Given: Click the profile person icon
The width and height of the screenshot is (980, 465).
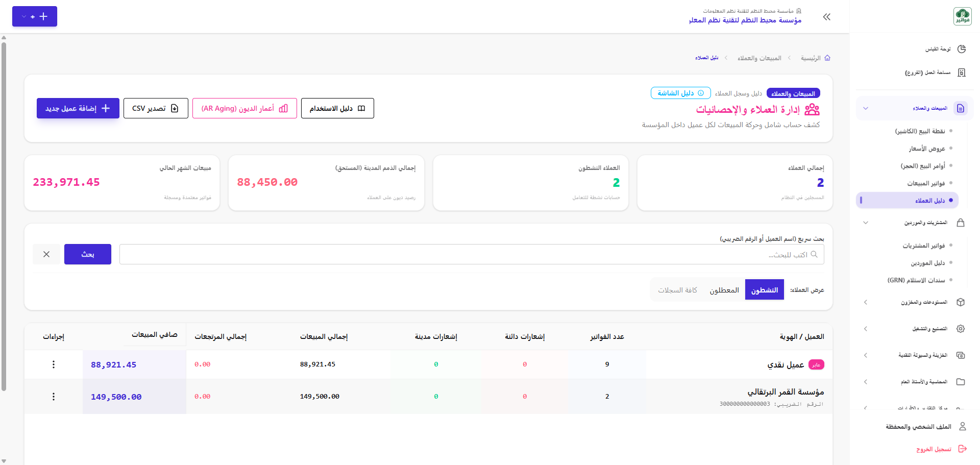Looking at the screenshot, I should point(963,426).
